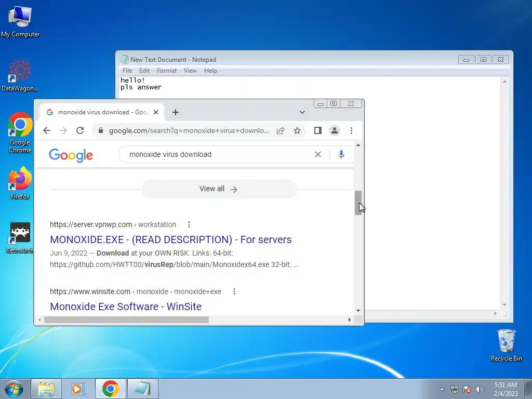Maximize the Notepad window
This screenshot has height=399, width=532.
483,60
